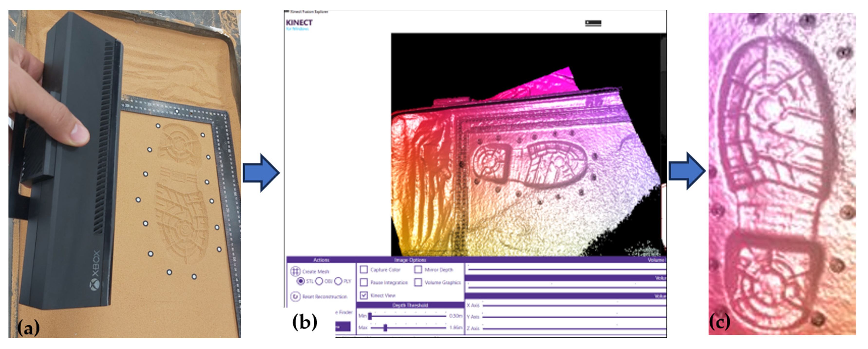This screenshot has width=868, height=349.
Task: Select the PLY mesh format
Action: pos(338,281)
